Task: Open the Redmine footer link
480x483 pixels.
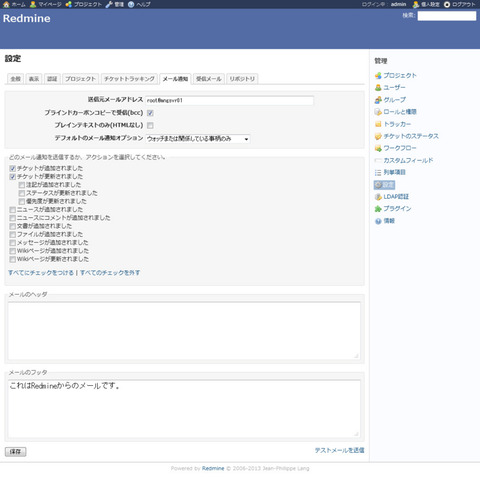Action: coord(213,468)
